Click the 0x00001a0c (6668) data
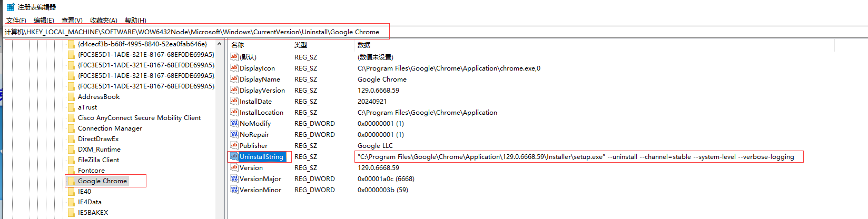868x219 pixels. point(386,179)
